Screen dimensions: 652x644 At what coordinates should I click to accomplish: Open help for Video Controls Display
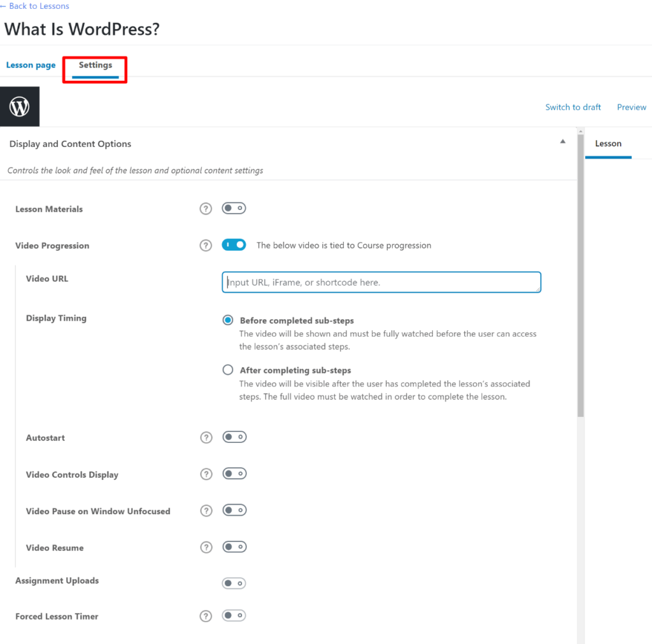206,474
